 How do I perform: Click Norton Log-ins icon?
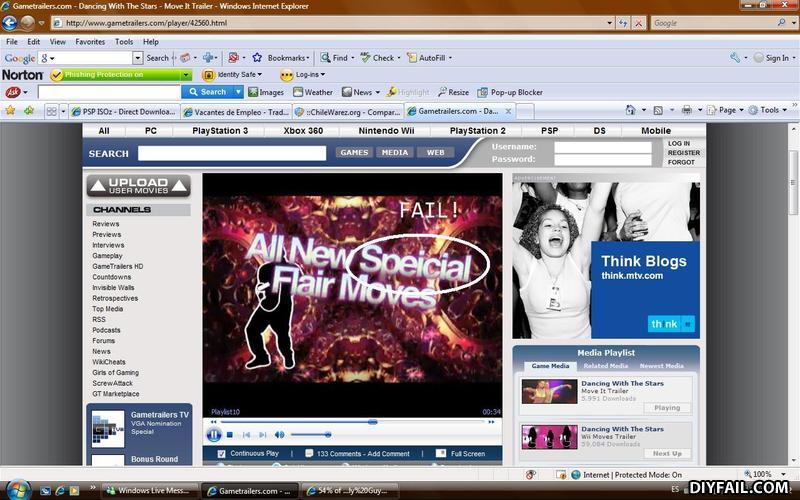tap(287, 75)
